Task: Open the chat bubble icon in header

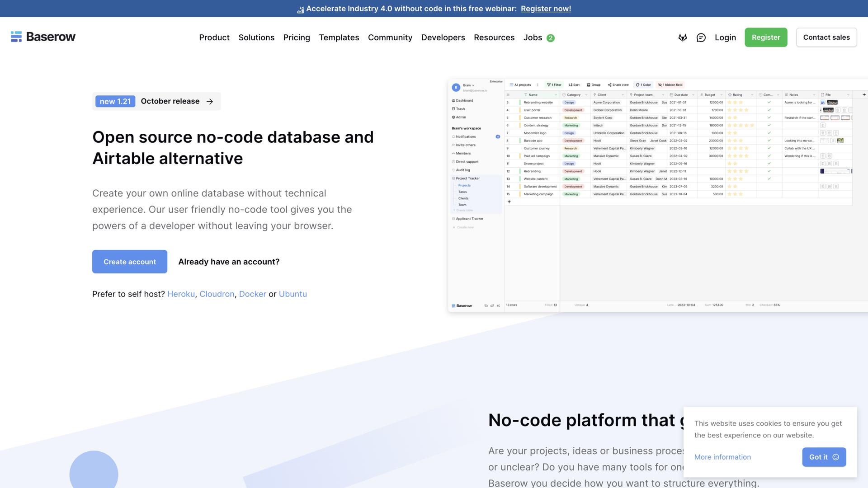Action: (x=701, y=38)
